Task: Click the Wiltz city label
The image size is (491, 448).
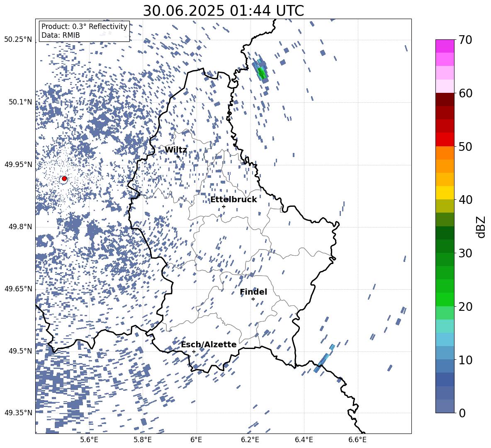Action: pos(176,150)
